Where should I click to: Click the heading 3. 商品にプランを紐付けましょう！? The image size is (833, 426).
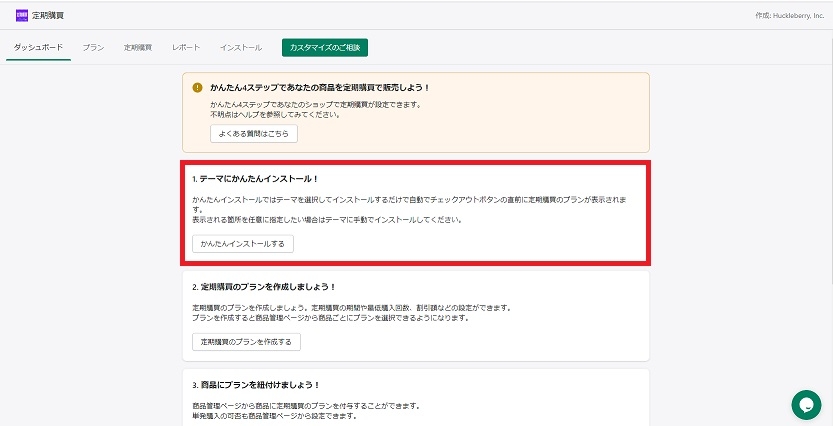[x=256, y=384]
